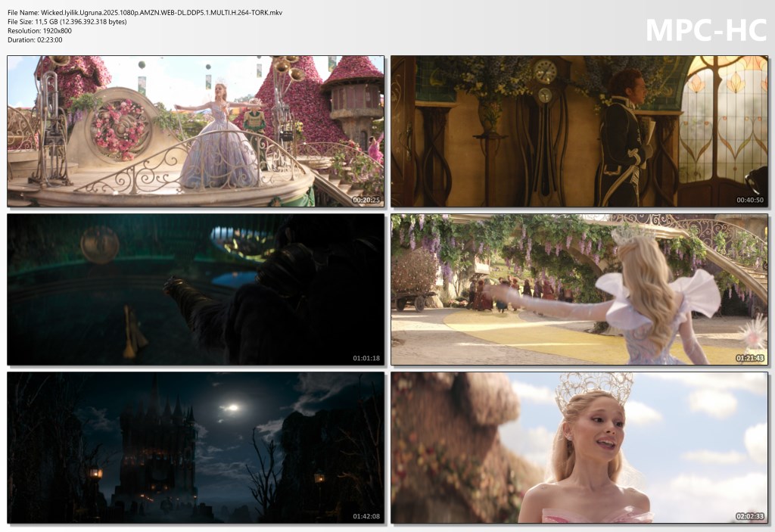This screenshot has height=532, width=775.
Task: Click the 01:21:43 timestamp label
Action: point(749,358)
